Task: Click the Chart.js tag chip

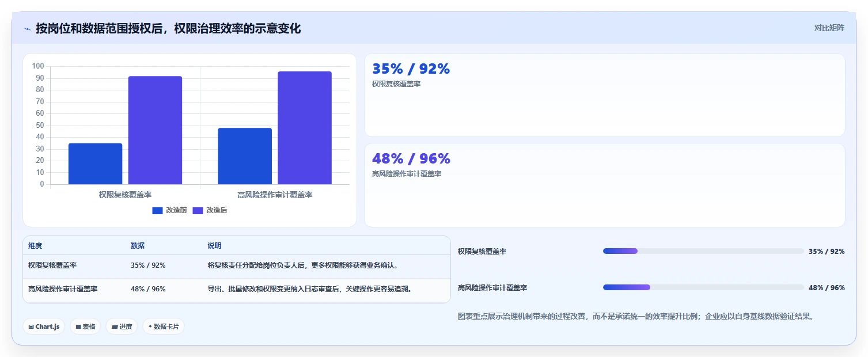Action: pos(44,326)
